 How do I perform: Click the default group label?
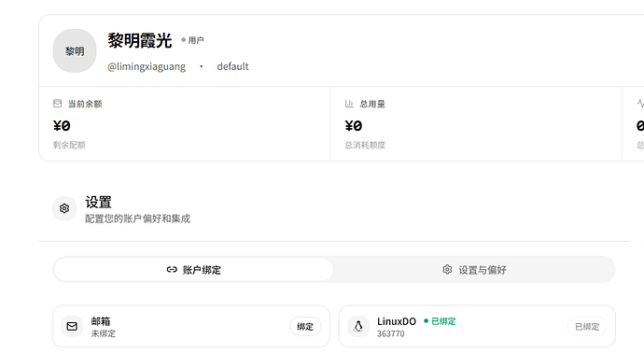coord(233,66)
